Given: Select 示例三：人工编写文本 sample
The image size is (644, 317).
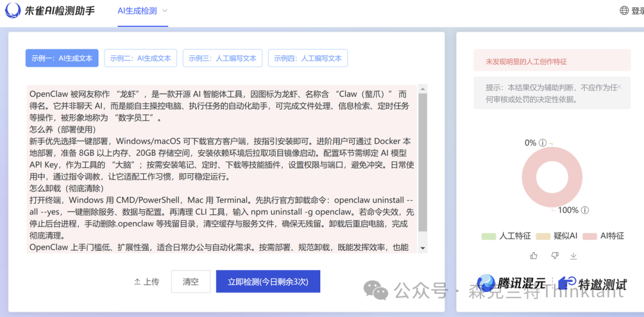Looking at the screenshot, I should 222,58.
